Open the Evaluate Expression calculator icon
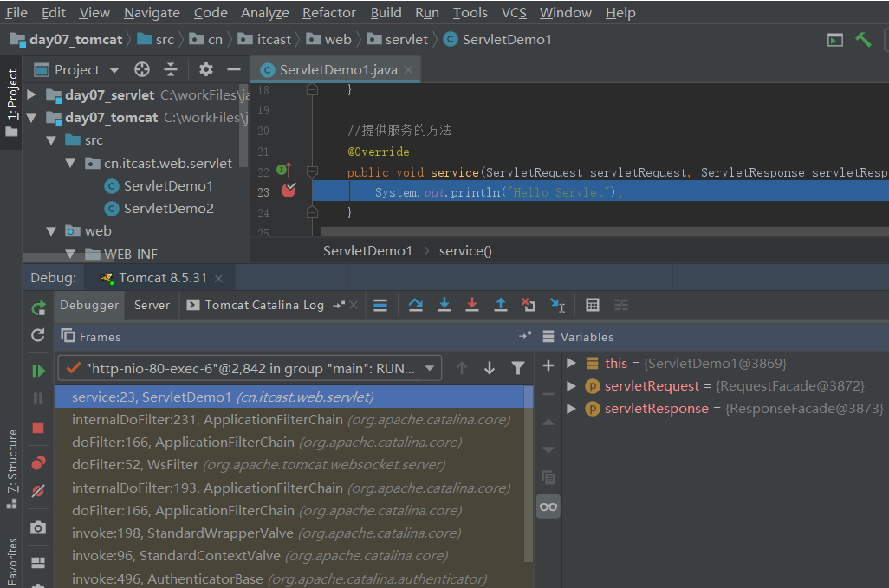This screenshot has width=889, height=588. point(593,305)
